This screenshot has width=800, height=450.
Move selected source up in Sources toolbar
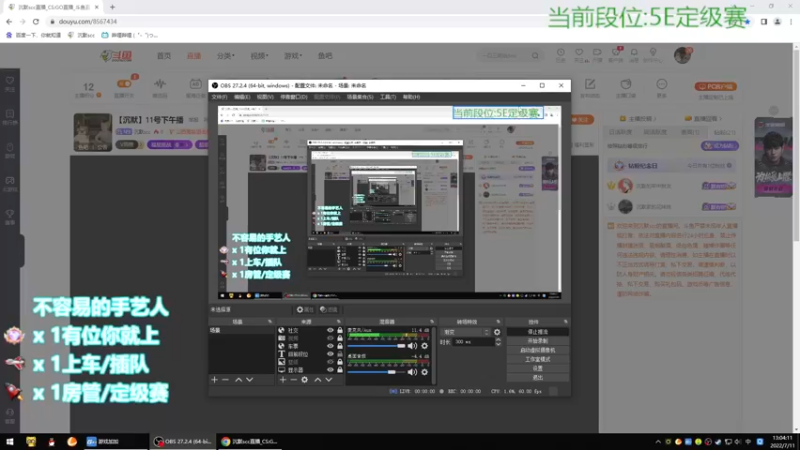(x=317, y=380)
